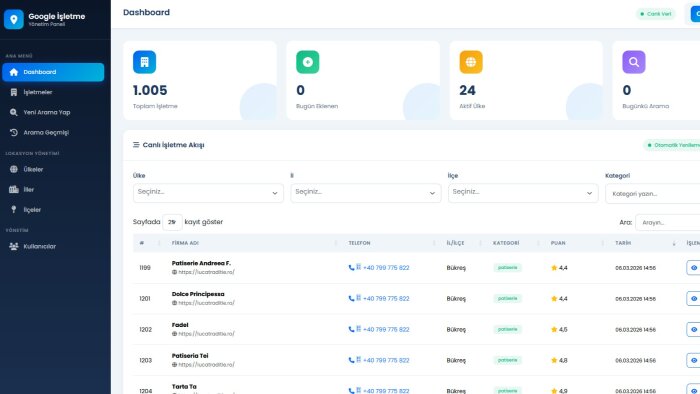Click patiserie tag in Patiseria Tei row
This screenshot has height=394, width=700.
click(x=508, y=360)
